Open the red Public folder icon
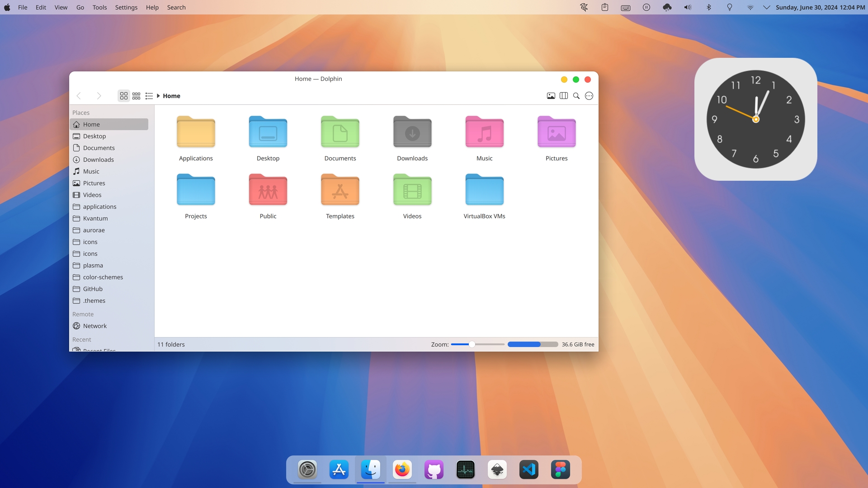 (268, 189)
